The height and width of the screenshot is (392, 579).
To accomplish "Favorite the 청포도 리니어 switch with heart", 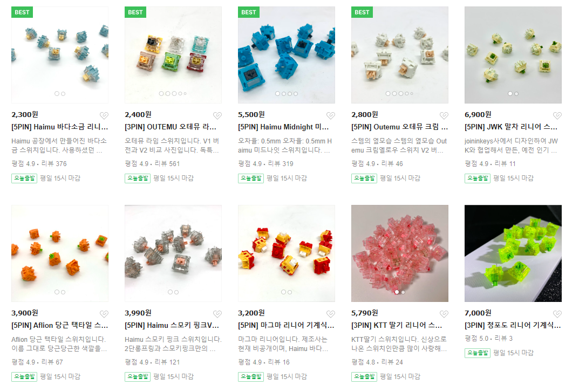I will point(557,314).
